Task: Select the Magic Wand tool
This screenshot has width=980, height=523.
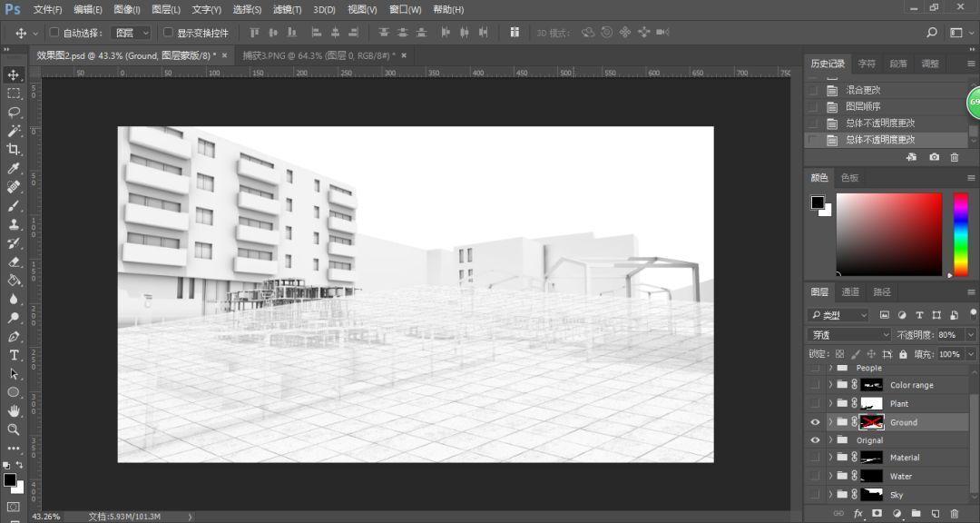Action: 13,131
